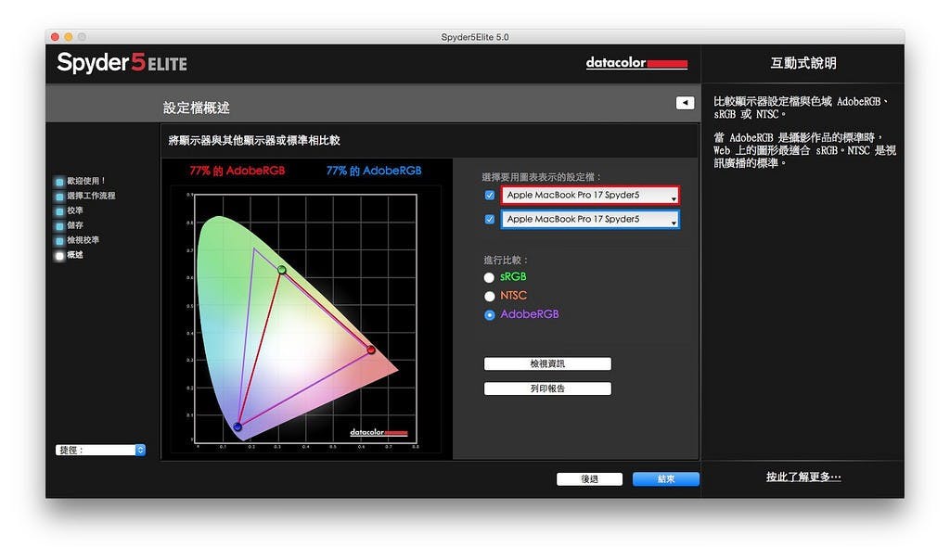Minimize window with yellow button
Screen dimensions: 950x560
(69, 37)
